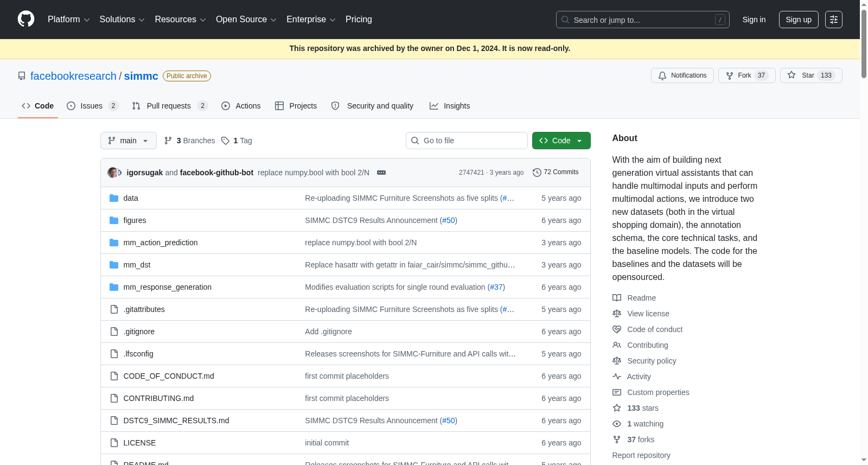Open the Code tab
The height and width of the screenshot is (465, 868).
coord(38,106)
